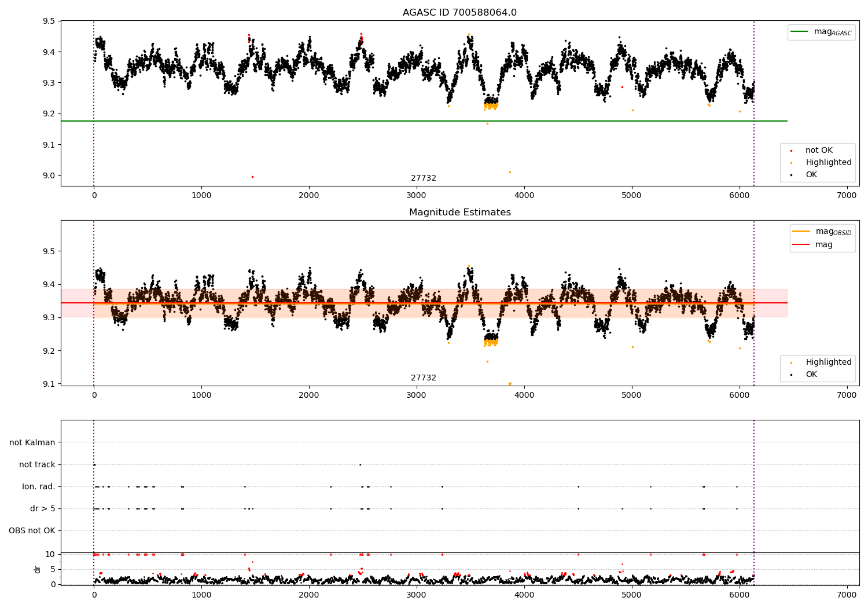The width and height of the screenshot is (868, 608).
Task: Click 'Highlighted' legend entry in top plot
Action: 822,163
